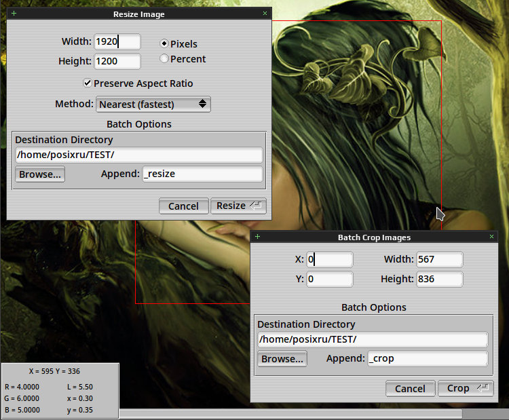Click the Batch Options label in Resize dialog
The width and height of the screenshot is (509, 420).
(x=139, y=124)
